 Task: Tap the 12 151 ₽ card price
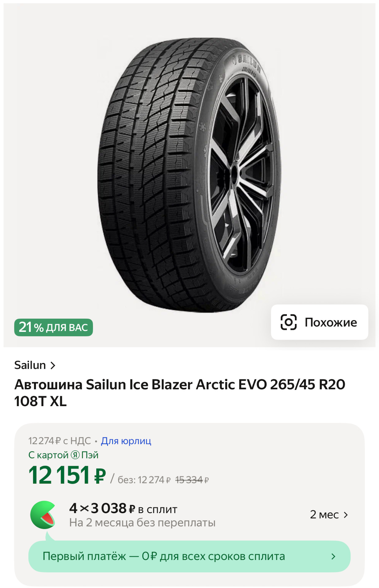(67, 476)
